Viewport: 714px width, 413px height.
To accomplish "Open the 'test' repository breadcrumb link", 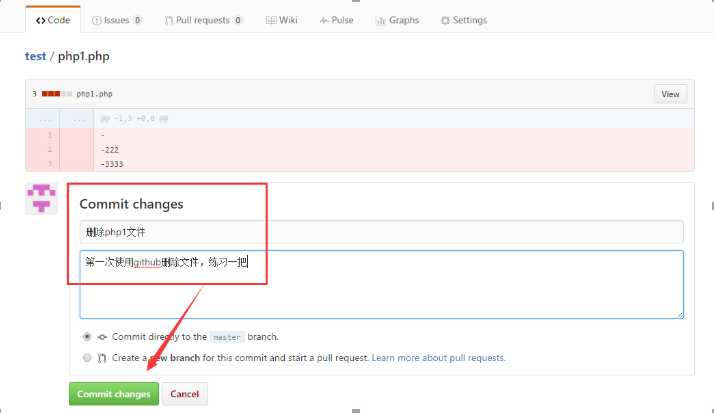I will click(35, 57).
